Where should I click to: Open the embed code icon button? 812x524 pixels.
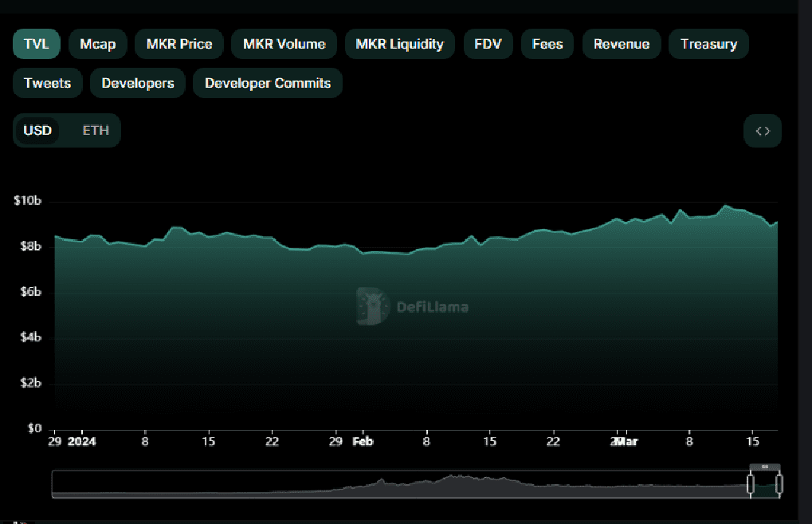pyautogui.click(x=763, y=131)
